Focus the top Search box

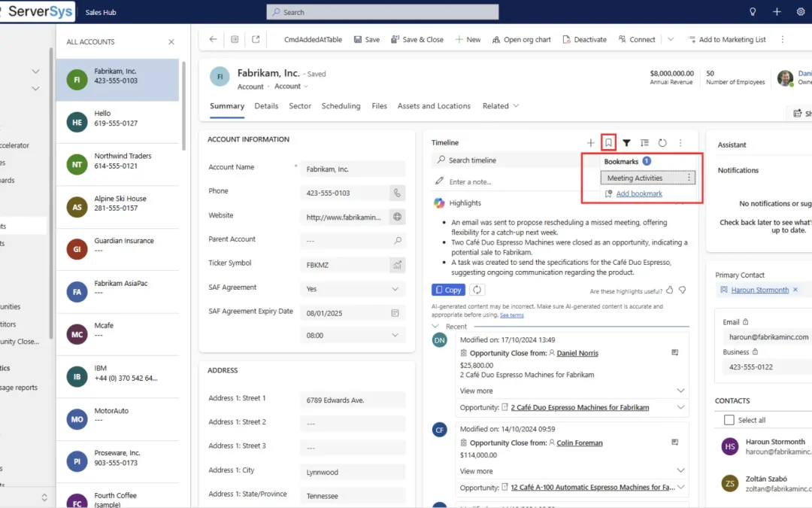[382, 12]
